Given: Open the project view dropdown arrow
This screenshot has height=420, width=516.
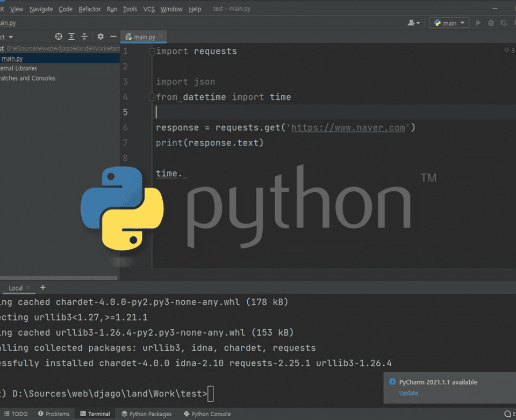Looking at the screenshot, I should pyautogui.click(x=11, y=37).
